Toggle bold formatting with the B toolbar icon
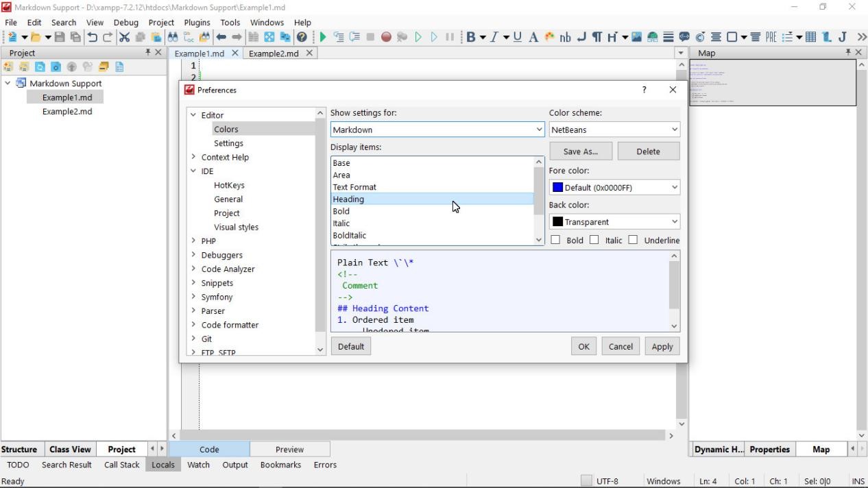Viewport: 868px width, 488px height. (471, 37)
